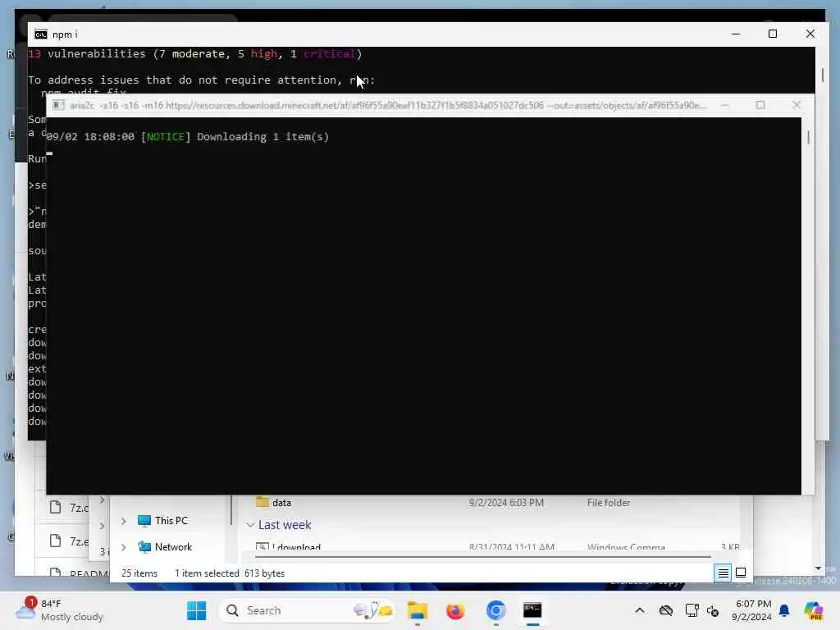Switch to the terminal taskbar icon
The image size is (840, 630).
532,610
